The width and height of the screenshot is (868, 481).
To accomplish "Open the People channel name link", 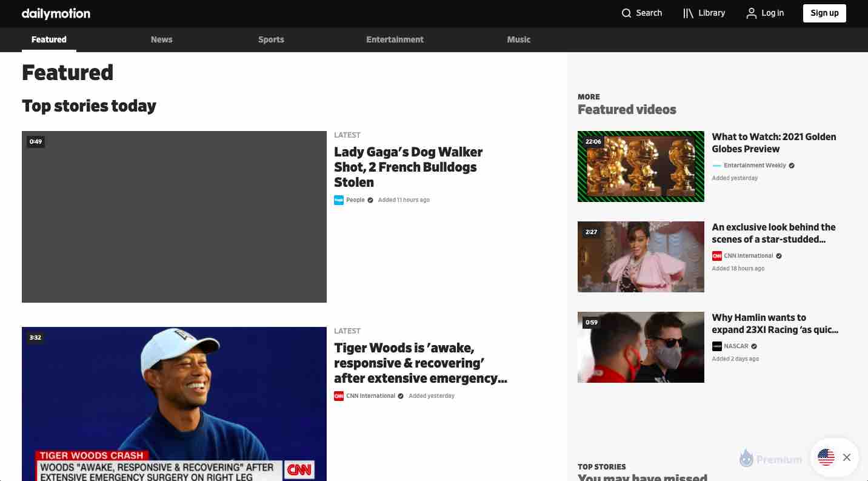I will [356, 200].
